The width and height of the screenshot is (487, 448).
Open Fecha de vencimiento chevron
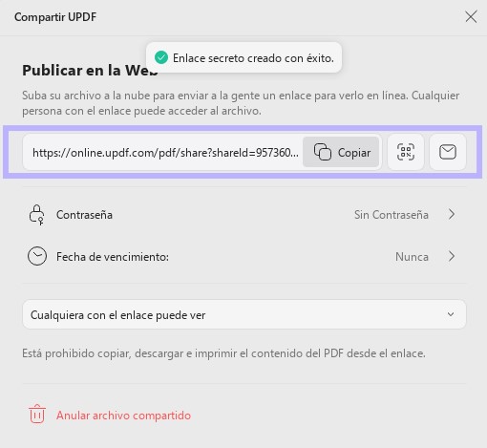coord(452,256)
